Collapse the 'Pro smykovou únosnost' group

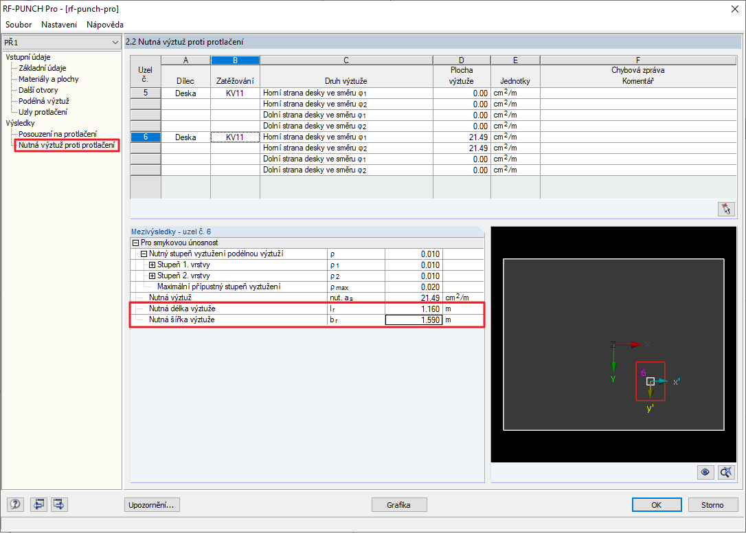(x=135, y=243)
